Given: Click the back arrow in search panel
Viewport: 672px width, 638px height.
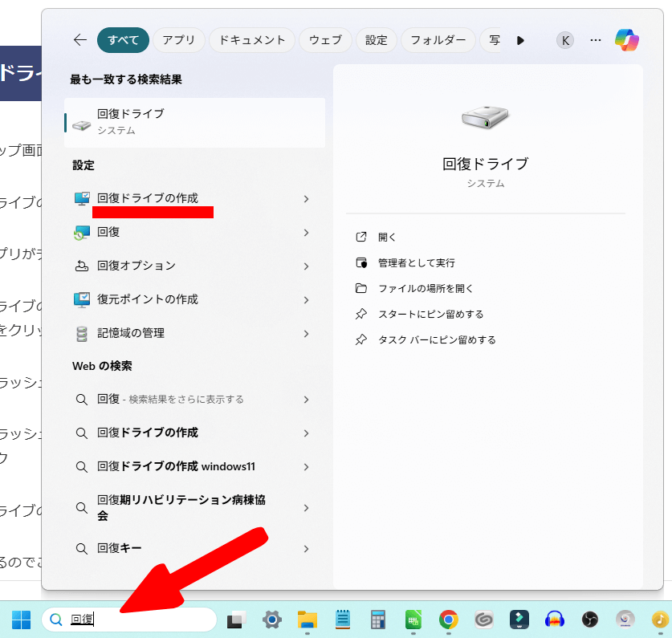Looking at the screenshot, I should (79, 40).
